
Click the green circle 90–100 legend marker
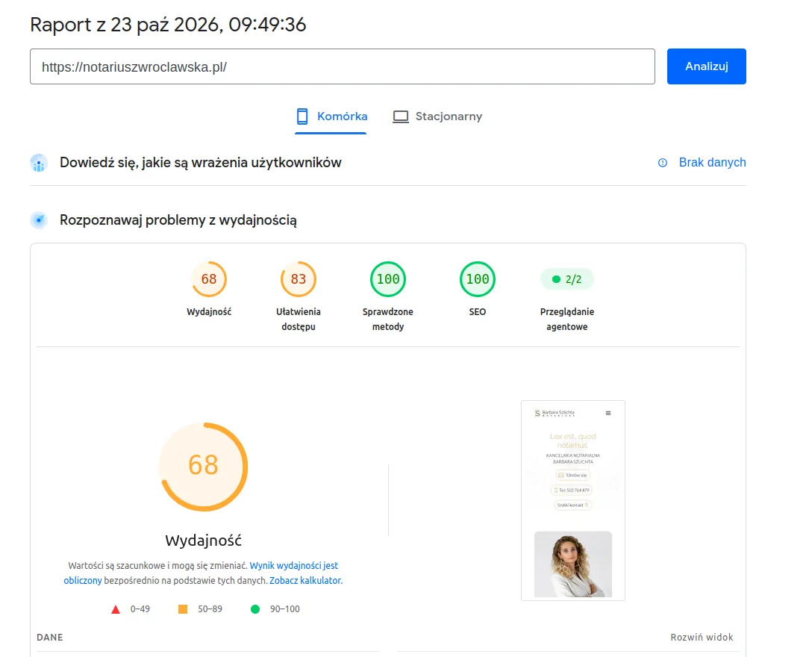[x=255, y=609]
